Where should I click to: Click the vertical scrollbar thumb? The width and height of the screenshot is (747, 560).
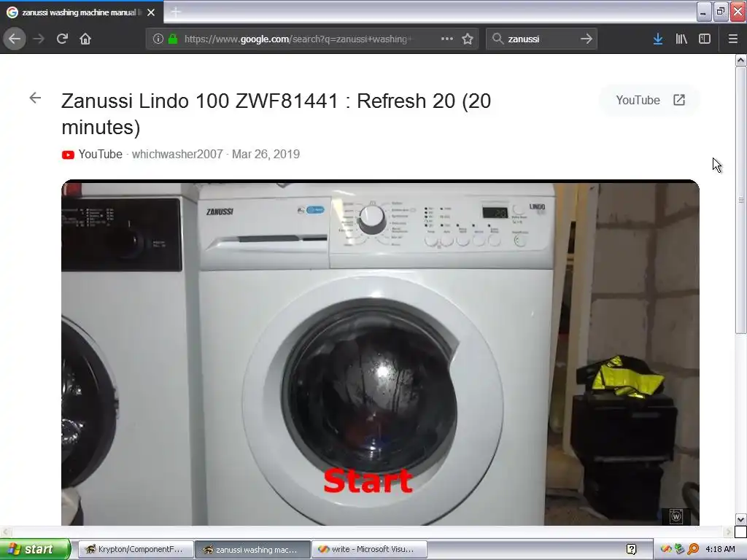pyautogui.click(x=741, y=200)
